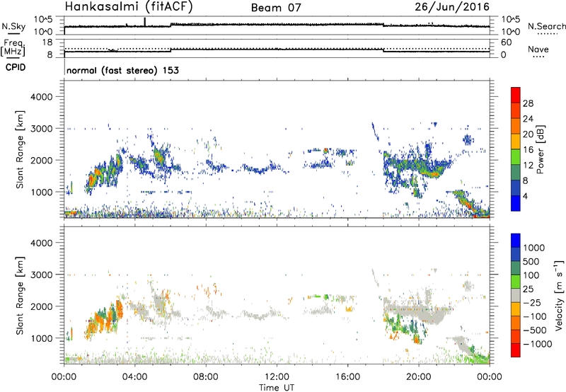The height and width of the screenshot is (392, 566).
Task: Click the "Hankasalmi (fitACF)" plot title
Action: (x=129, y=7)
